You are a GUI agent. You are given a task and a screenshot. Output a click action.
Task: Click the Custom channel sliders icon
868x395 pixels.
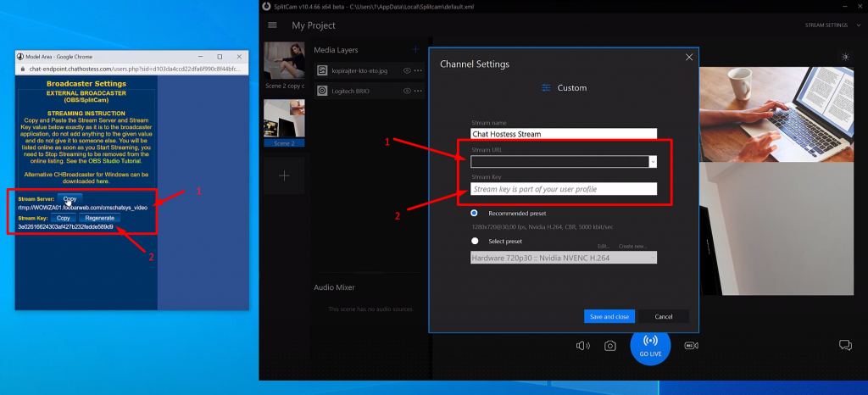click(x=547, y=87)
